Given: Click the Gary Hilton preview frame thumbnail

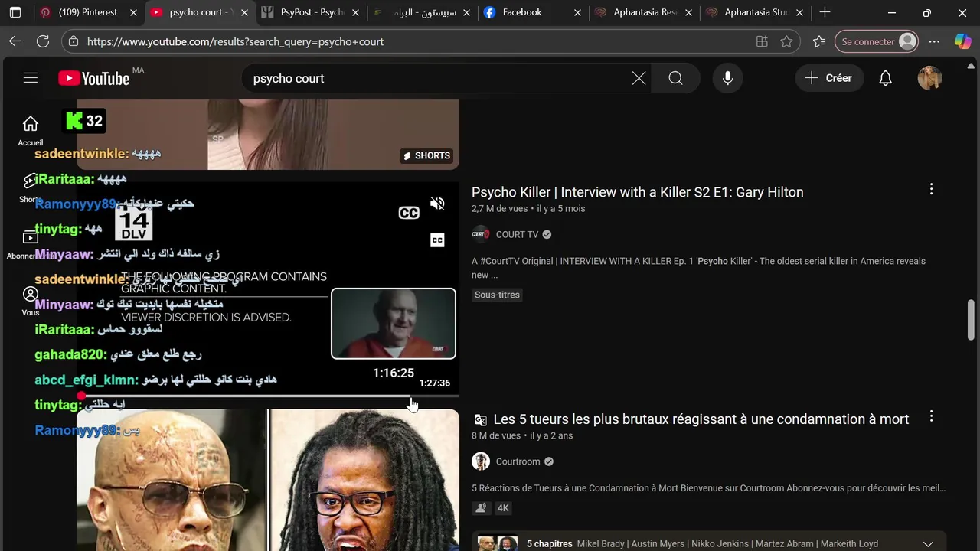Looking at the screenshot, I should click(x=394, y=324).
